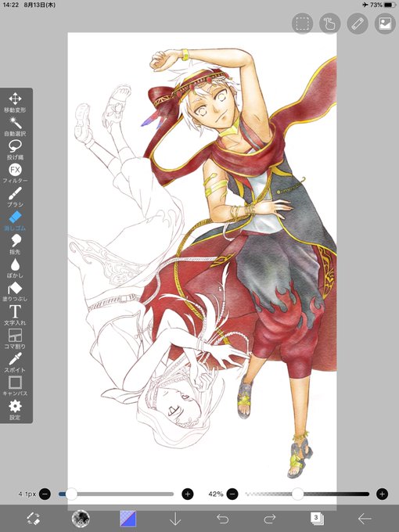
Task: Select the 指先 smudge tool
Action: pos(15,245)
